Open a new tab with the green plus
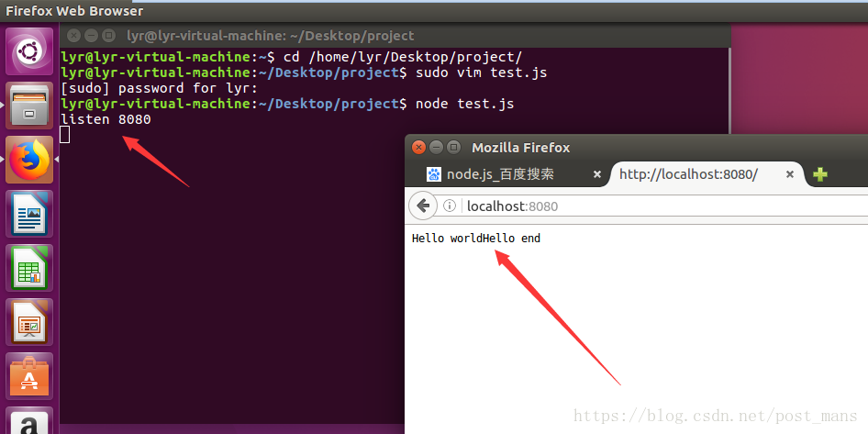The width and height of the screenshot is (868, 434). coord(820,174)
